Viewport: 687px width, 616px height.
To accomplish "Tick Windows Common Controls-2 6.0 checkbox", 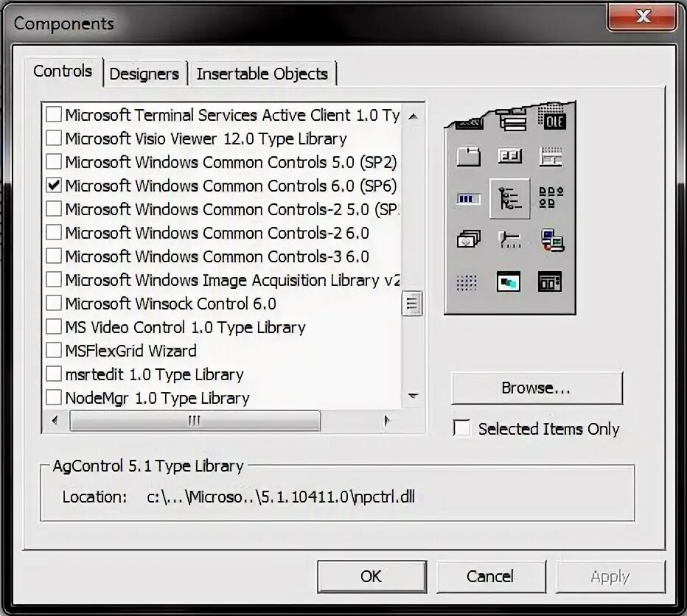I will tap(54, 233).
